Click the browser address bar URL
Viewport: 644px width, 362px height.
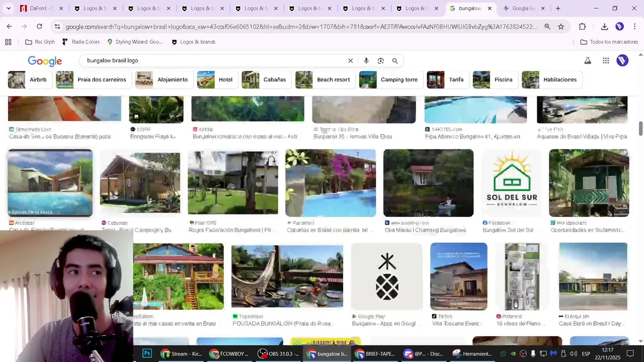coord(301,27)
